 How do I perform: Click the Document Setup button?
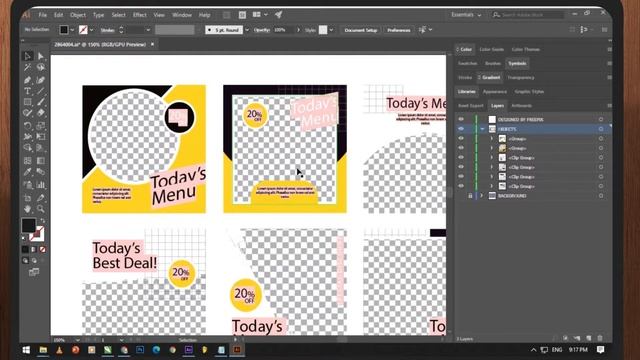360,30
